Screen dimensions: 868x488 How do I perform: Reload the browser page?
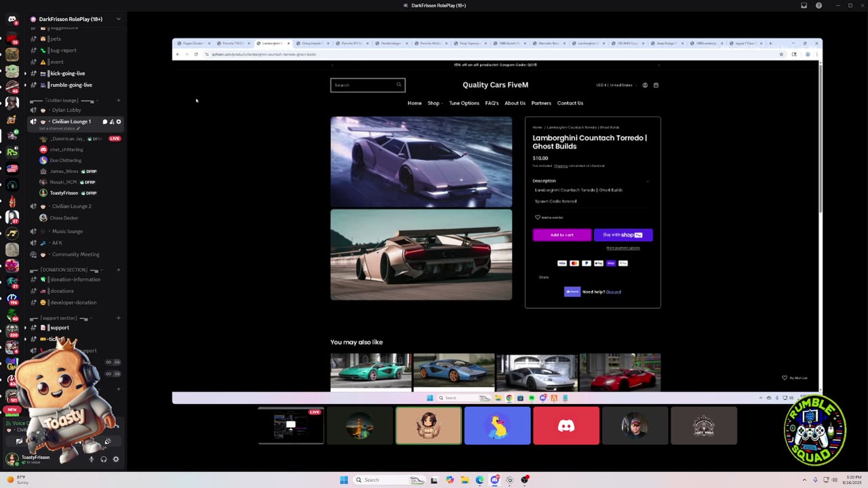pyautogui.click(x=196, y=54)
